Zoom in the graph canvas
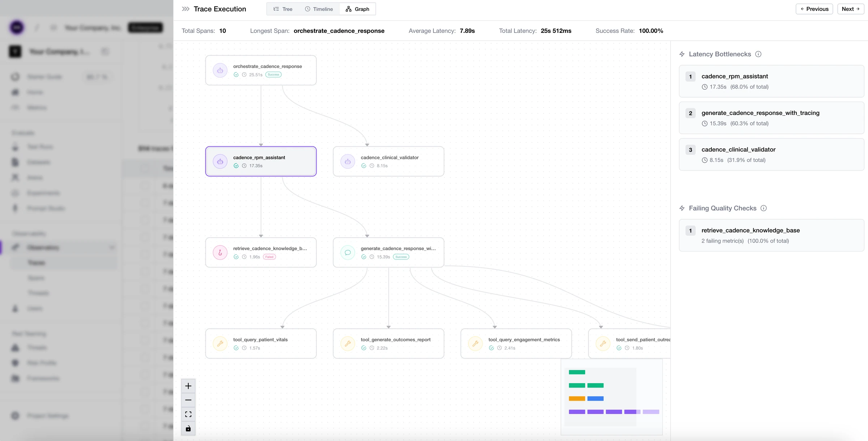Screen dimensions: 868x441 pos(188,386)
